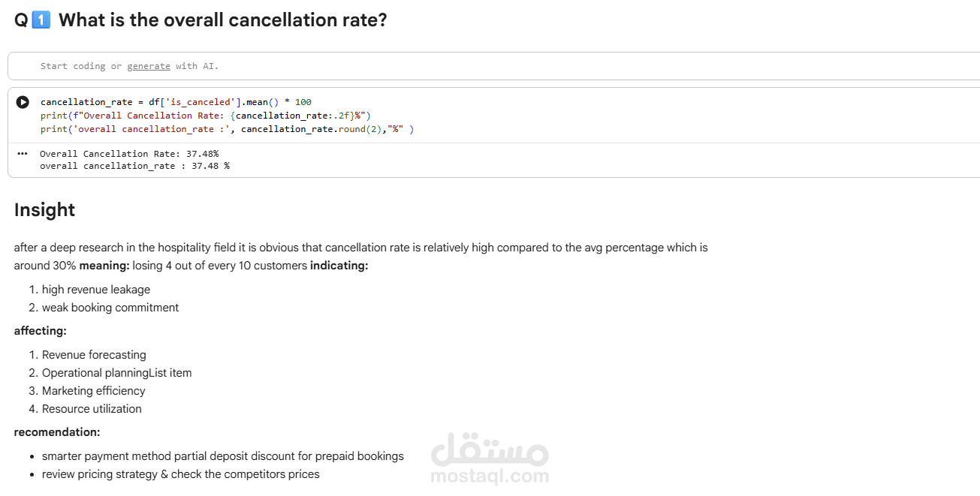Click the 'Operational planningList item' entry
Screen dimensions: 980x496
[116, 373]
